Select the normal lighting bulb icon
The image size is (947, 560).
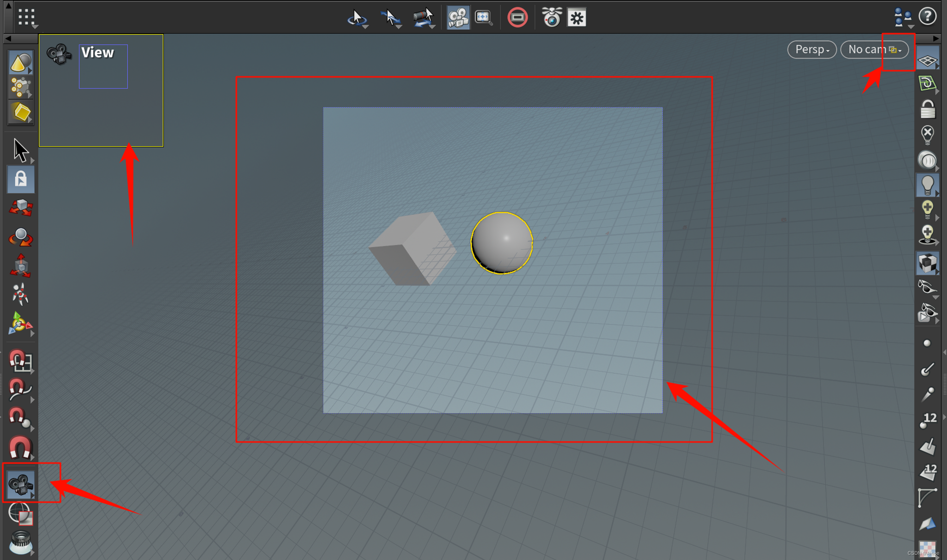927,185
